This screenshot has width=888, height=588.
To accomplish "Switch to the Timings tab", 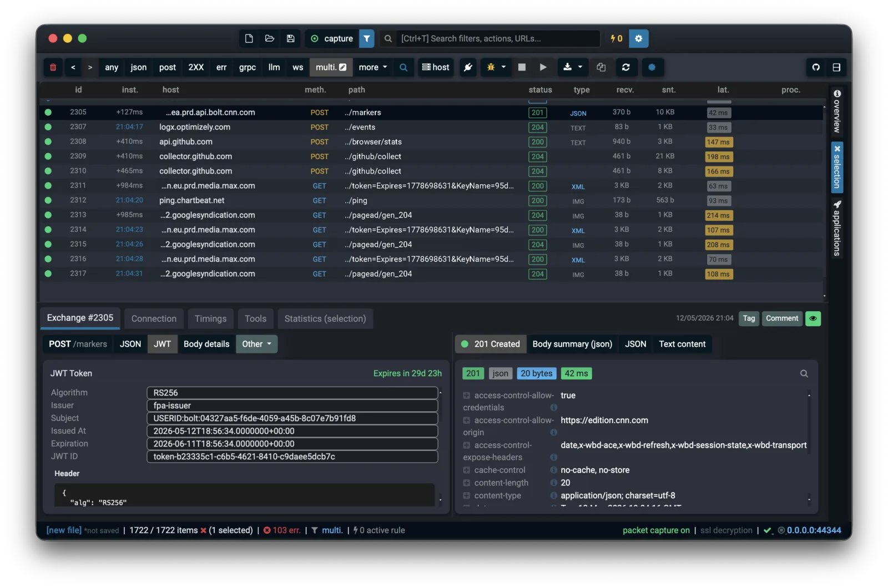I will pos(210,318).
